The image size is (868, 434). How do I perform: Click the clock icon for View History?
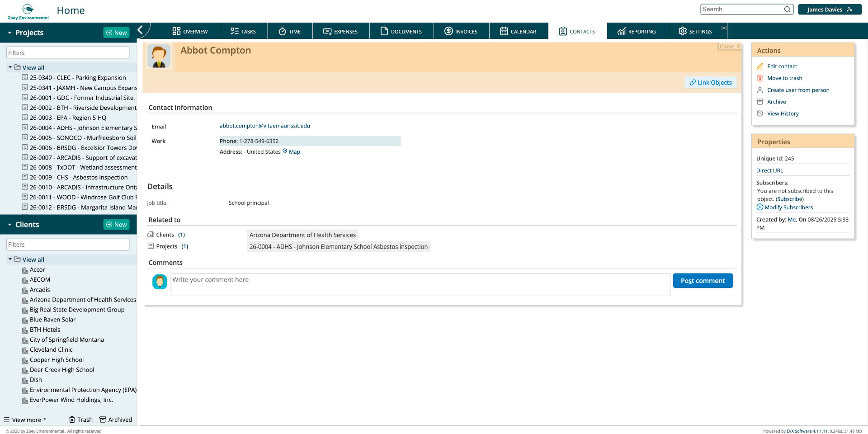pos(760,113)
